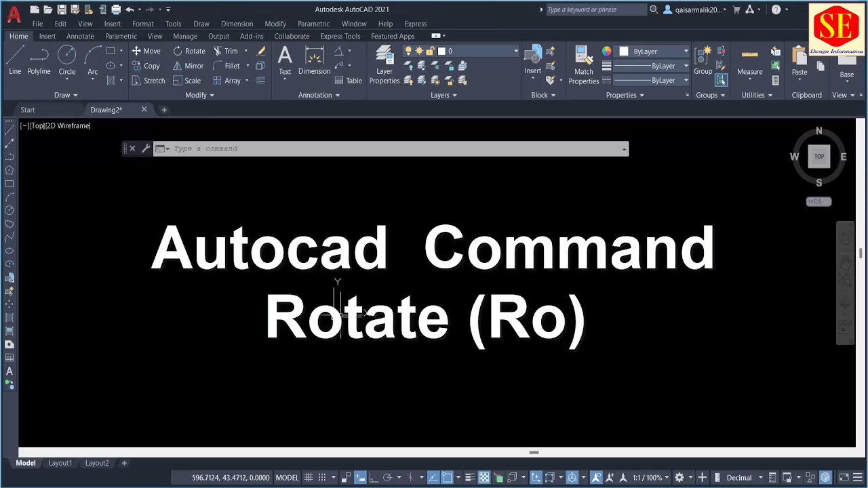Image resolution: width=868 pixels, height=488 pixels.
Task: Open the Format menu
Action: [143, 24]
